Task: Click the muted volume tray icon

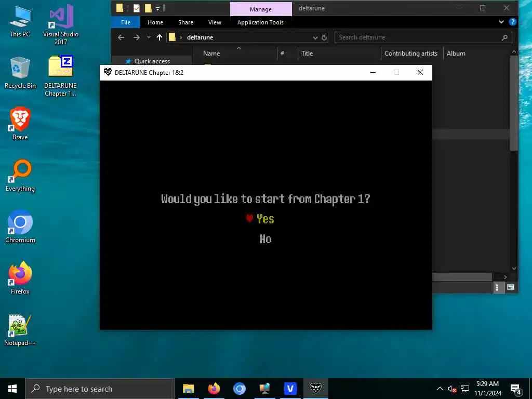Action: click(x=452, y=389)
